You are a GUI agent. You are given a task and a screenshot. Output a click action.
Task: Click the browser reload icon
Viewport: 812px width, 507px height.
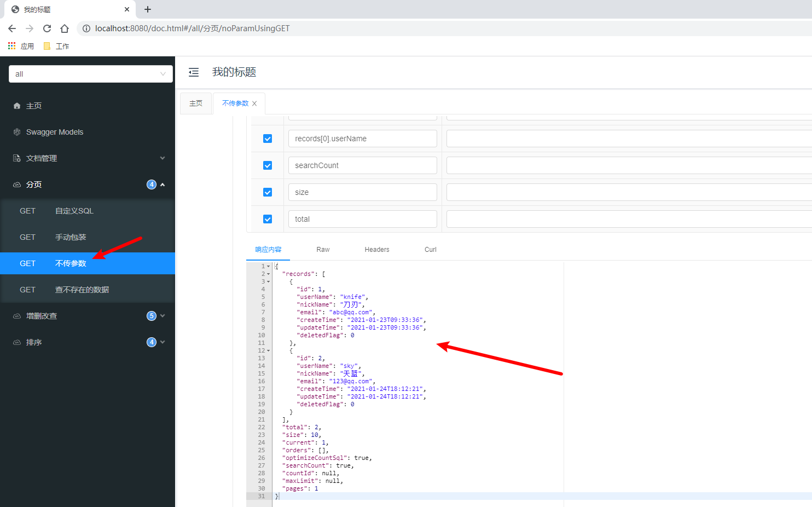point(47,28)
